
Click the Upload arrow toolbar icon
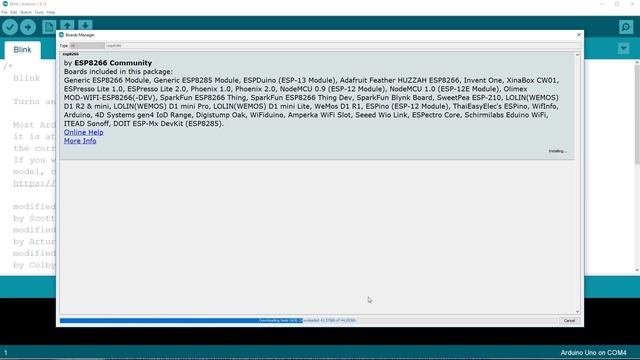28,27
